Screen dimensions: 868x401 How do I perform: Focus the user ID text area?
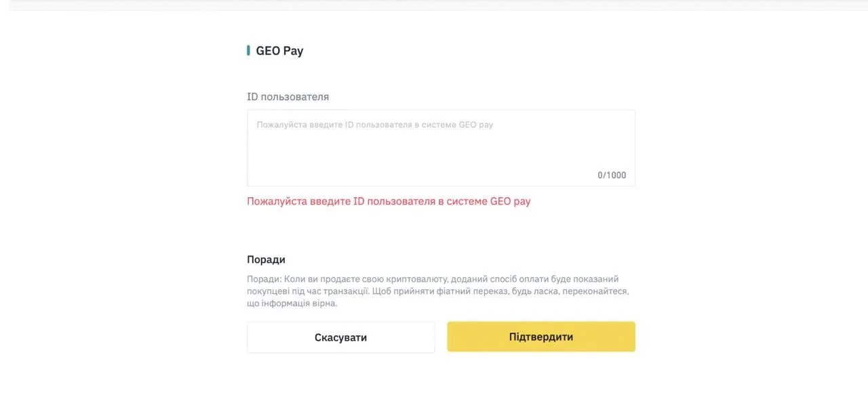point(441,149)
